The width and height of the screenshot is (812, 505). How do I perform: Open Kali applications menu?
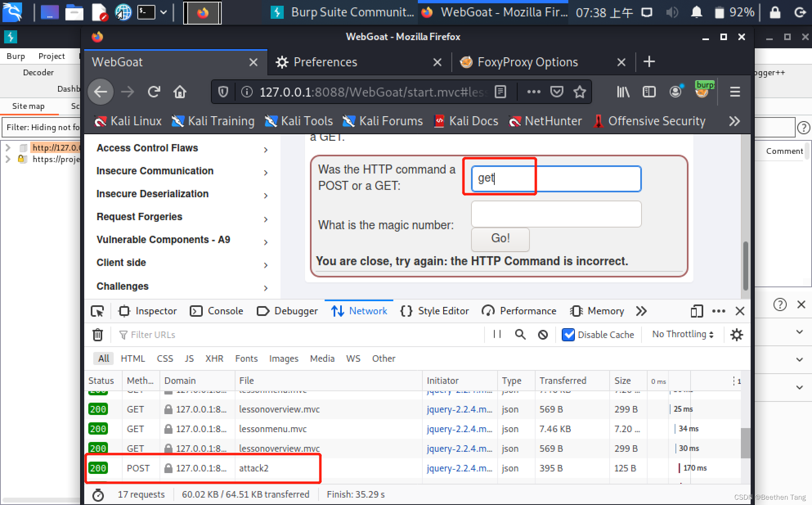[x=12, y=12]
